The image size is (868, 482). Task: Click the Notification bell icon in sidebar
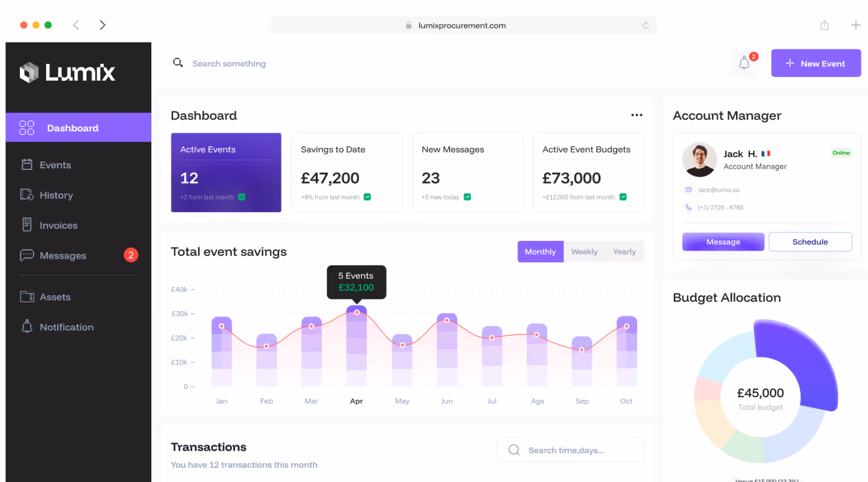tap(27, 327)
